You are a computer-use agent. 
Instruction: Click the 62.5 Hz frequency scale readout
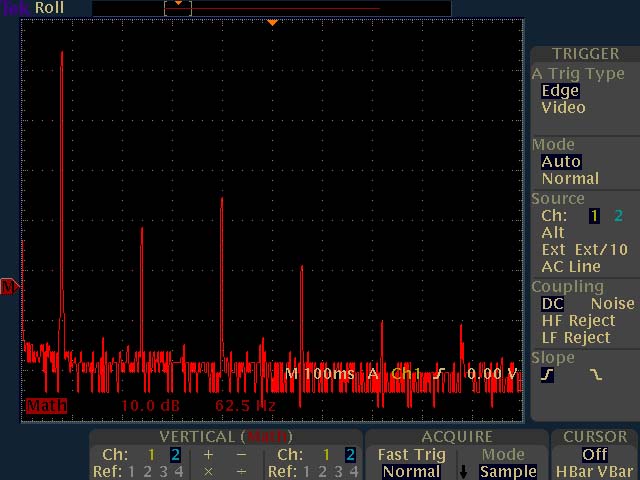click(x=245, y=406)
